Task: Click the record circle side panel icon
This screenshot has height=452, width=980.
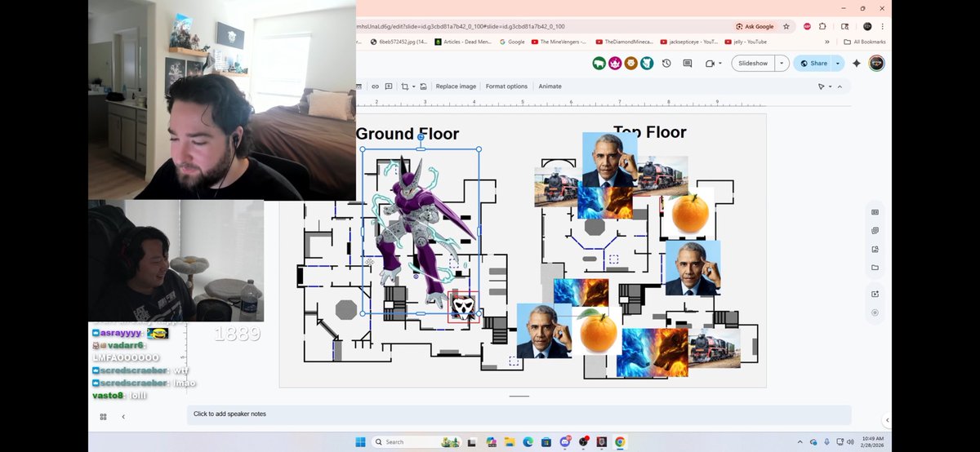Action: [x=875, y=312]
